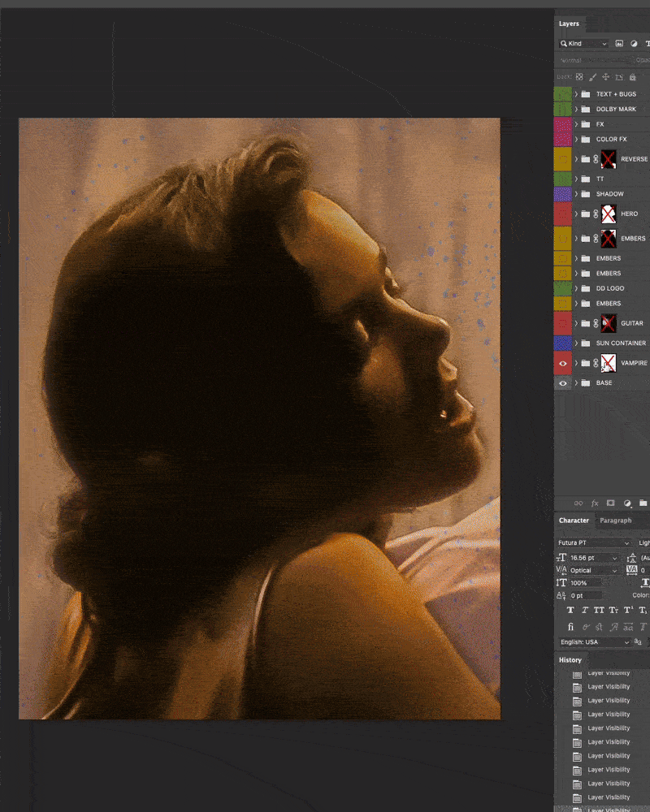Expand the TEXT + BUGS group
The width and height of the screenshot is (650, 812).
(x=576, y=94)
